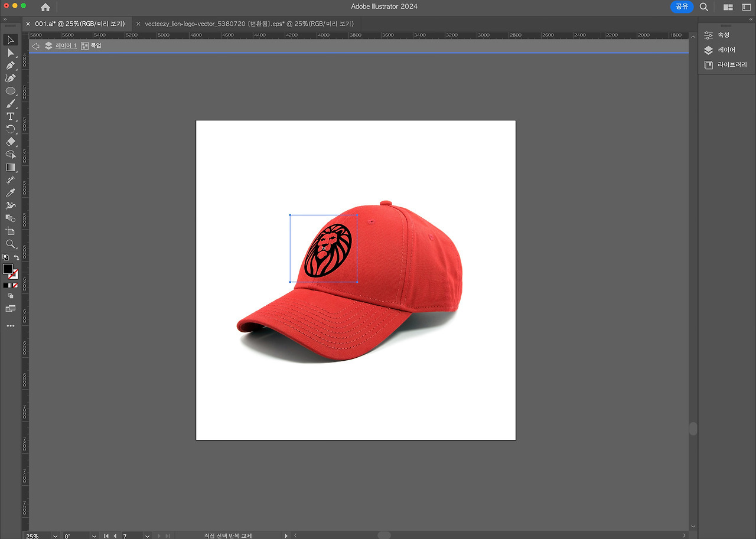Click the back arrow for isolation mode
This screenshot has width=756, height=539.
(x=35, y=46)
